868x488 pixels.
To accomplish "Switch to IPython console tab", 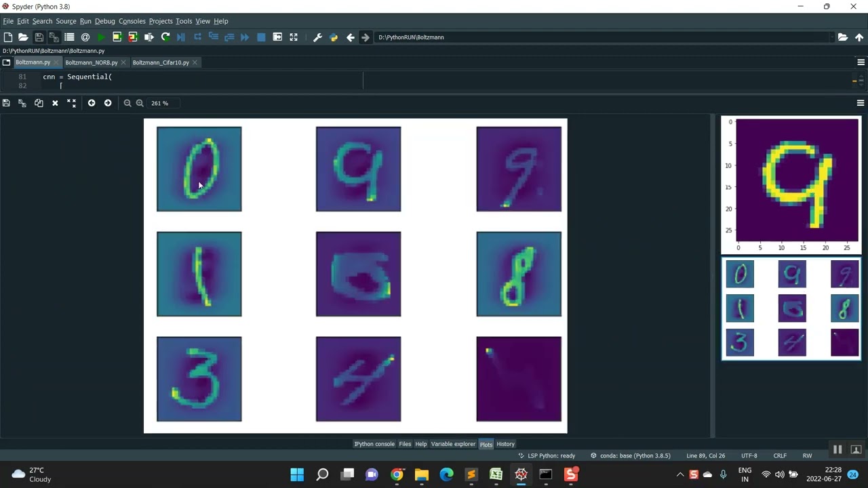I will [x=374, y=444].
